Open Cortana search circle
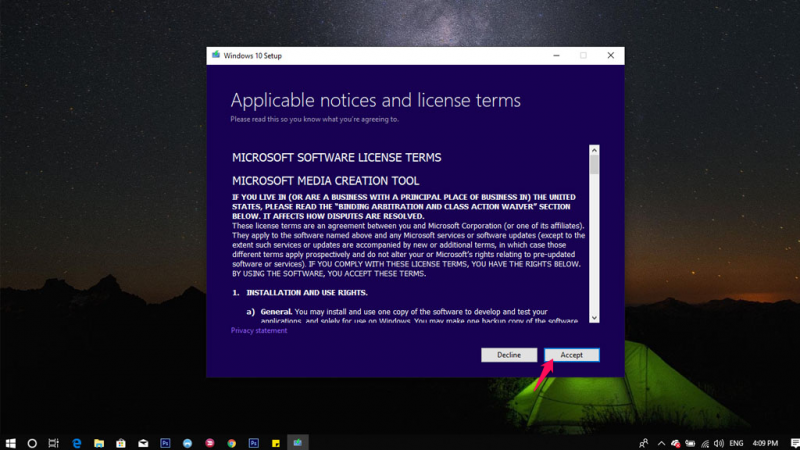The width and height of the screenshot is (800, 450). pos(32,442)
